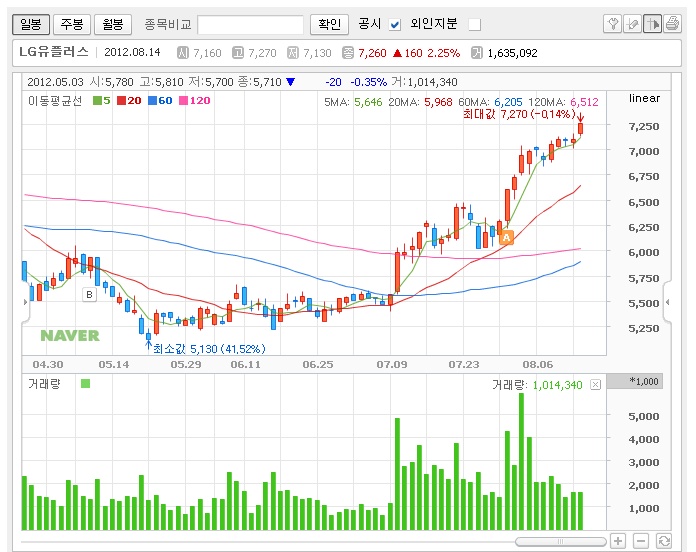The height and width of the screenshot is (552, 696).
Task: Grab the horizontal chart scrollbar thumb
Action: pos(561,541)
